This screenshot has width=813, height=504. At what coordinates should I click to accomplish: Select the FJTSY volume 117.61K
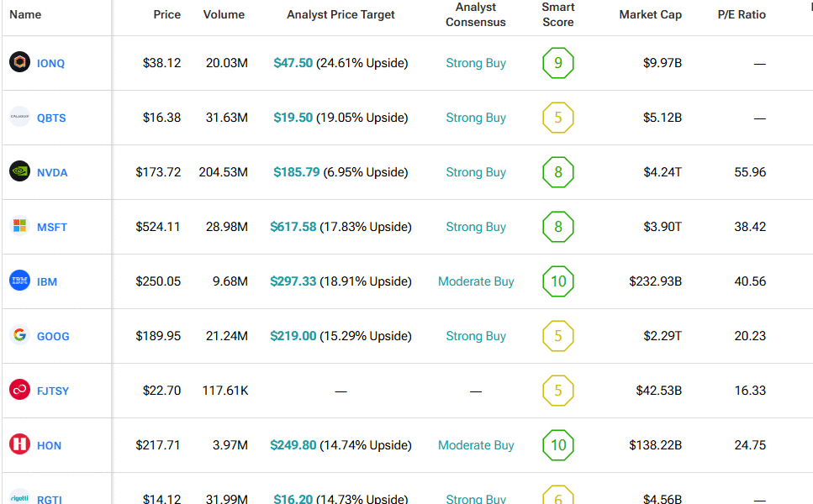(x=225, y=390)
